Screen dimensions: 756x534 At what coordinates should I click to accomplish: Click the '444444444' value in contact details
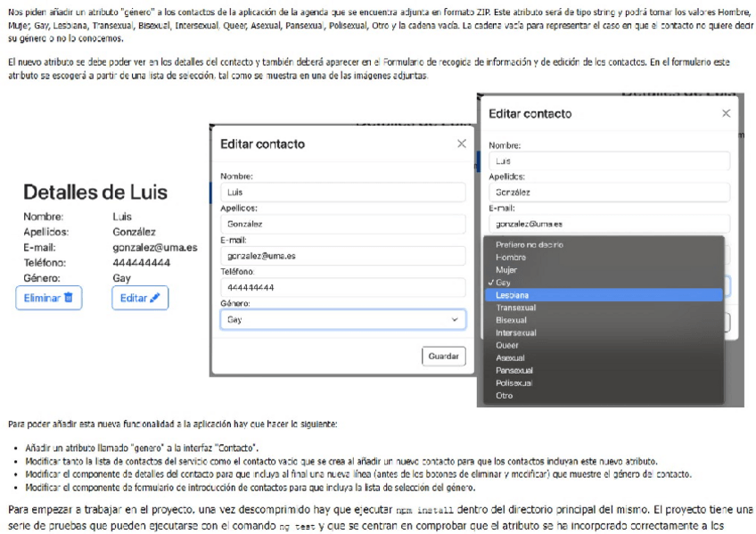click(x=141, y=263)
